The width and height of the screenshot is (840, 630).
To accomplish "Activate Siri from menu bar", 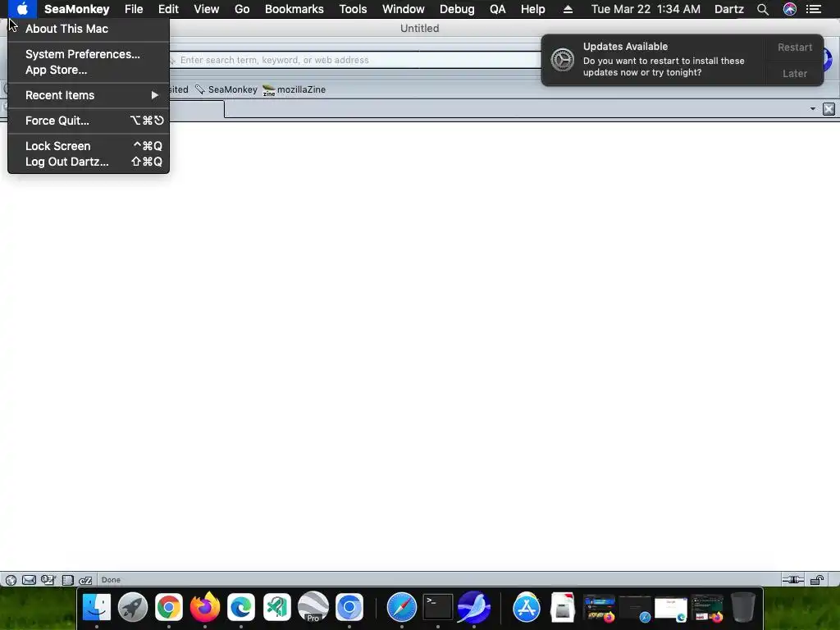I will pyautogui.click(x=789, y=9).
